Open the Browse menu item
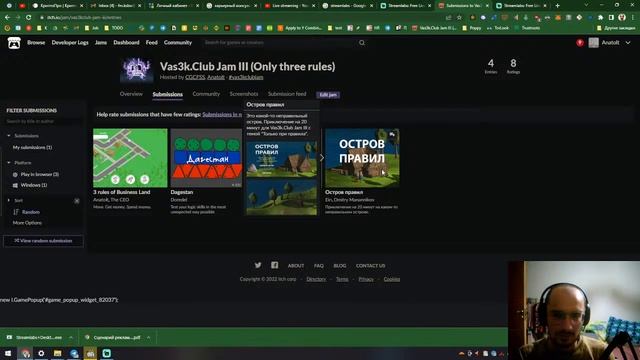This screenshot has height=360, width=640. click(x=36, y=42)
